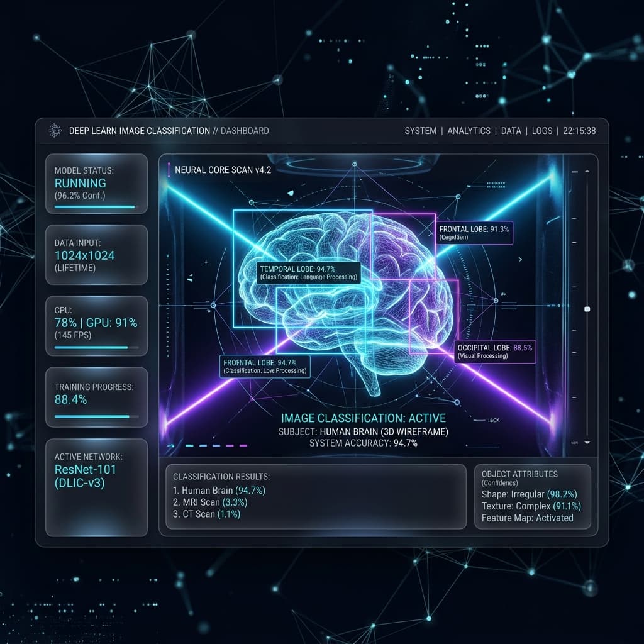
Task: Open the Active Network ResNet-101 card
Action: click(96, 487)
